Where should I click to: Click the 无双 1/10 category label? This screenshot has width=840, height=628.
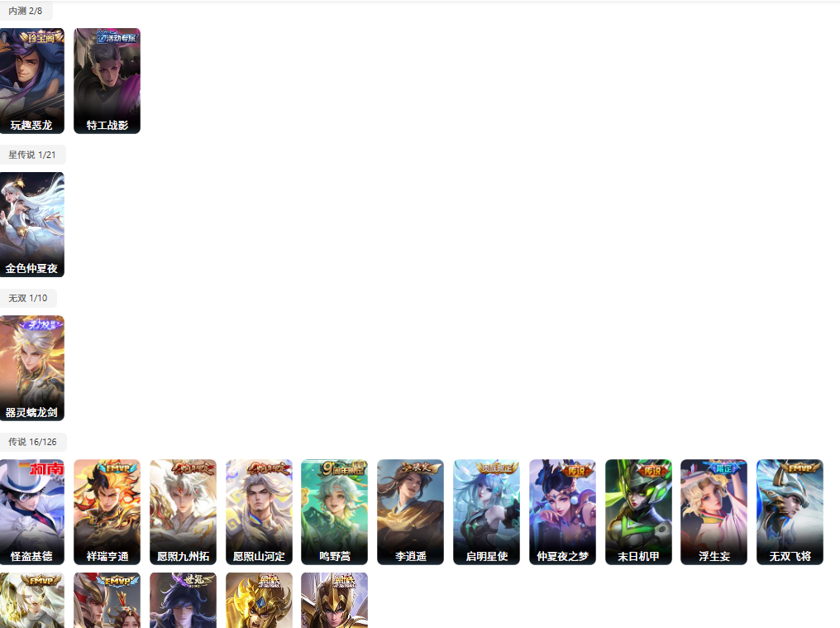[28, 298]
